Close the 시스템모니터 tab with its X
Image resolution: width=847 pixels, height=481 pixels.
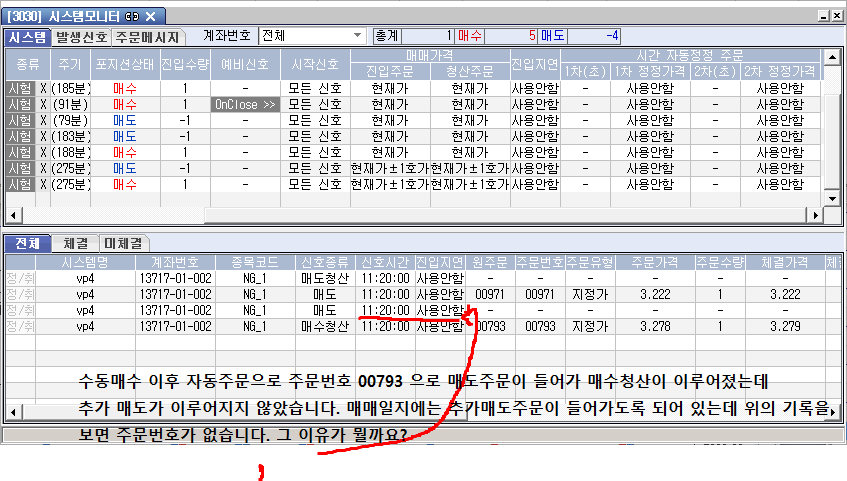(150, 16)
